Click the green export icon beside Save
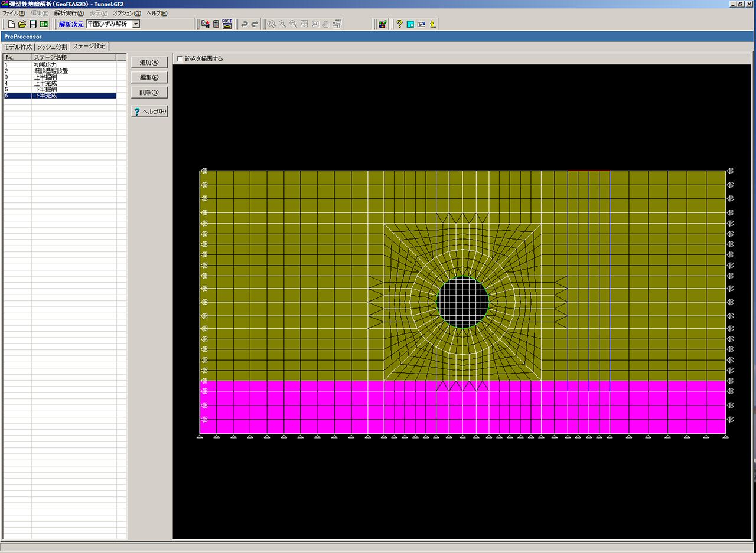 [44, 24]
